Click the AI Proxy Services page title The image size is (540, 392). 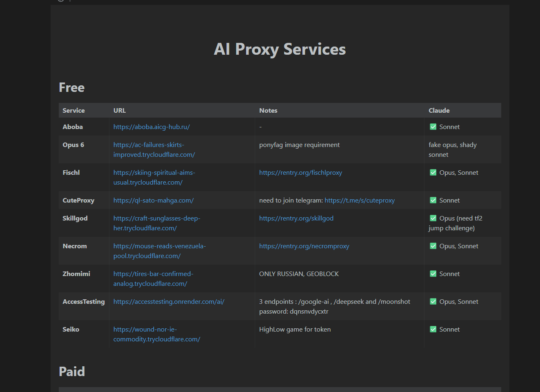coord(280,49)
